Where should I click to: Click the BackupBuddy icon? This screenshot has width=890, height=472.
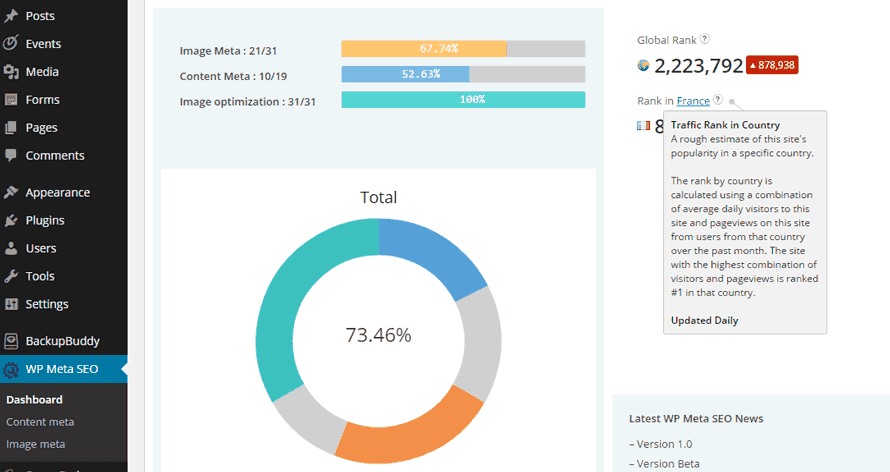coord(11,341)
